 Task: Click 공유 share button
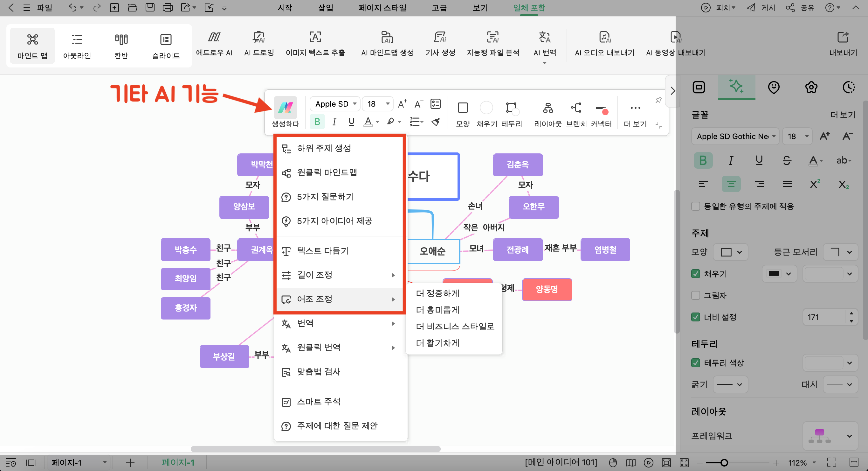pyautogui.click(x=800, y=7)
